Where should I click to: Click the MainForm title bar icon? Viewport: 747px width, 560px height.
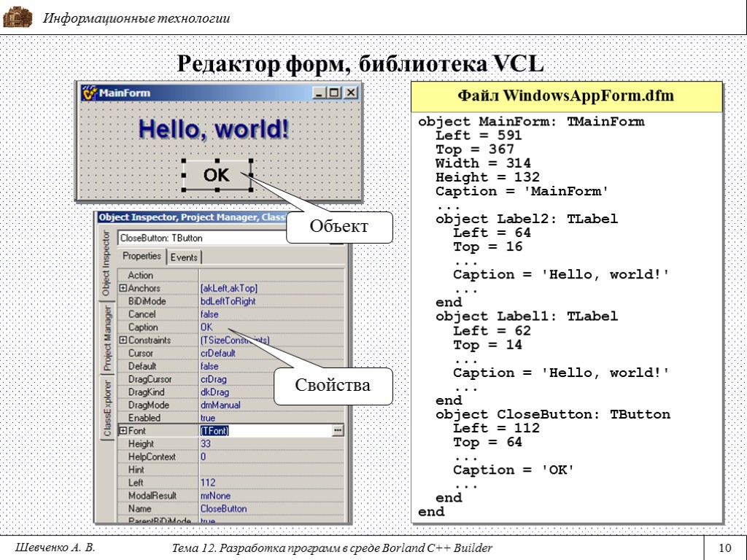88,93
